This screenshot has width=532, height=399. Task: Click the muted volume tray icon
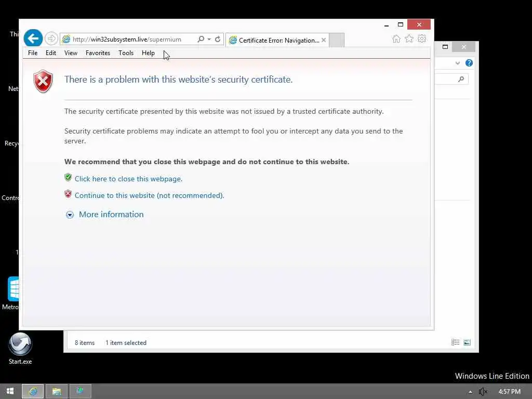point(483,392)
